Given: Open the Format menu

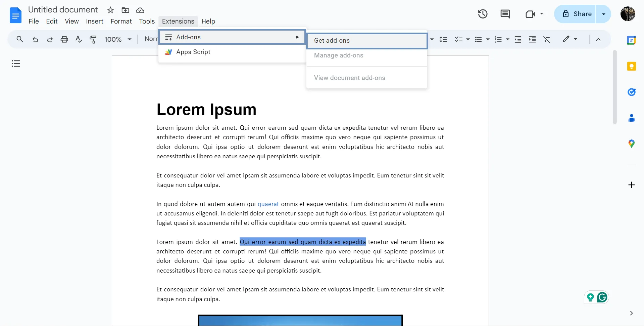Looking at the screenshot, I should tap(121, 21).
